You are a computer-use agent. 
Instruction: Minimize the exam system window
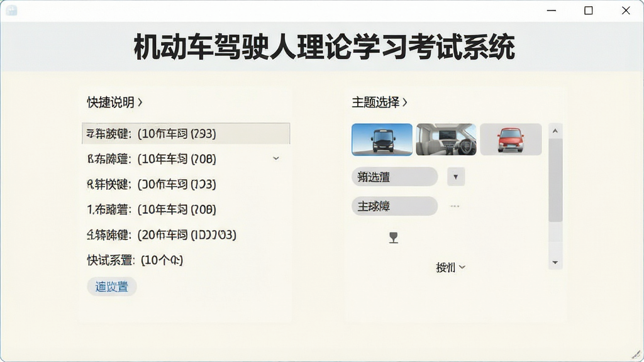click(x=552, y=11)
